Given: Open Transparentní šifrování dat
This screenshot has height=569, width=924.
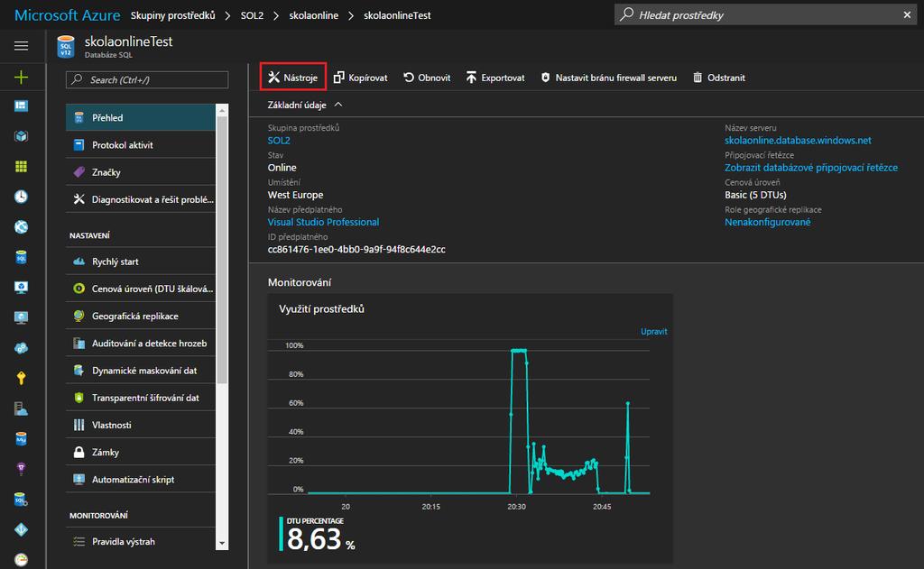Looking at the screenshot, I should point(140,398).
